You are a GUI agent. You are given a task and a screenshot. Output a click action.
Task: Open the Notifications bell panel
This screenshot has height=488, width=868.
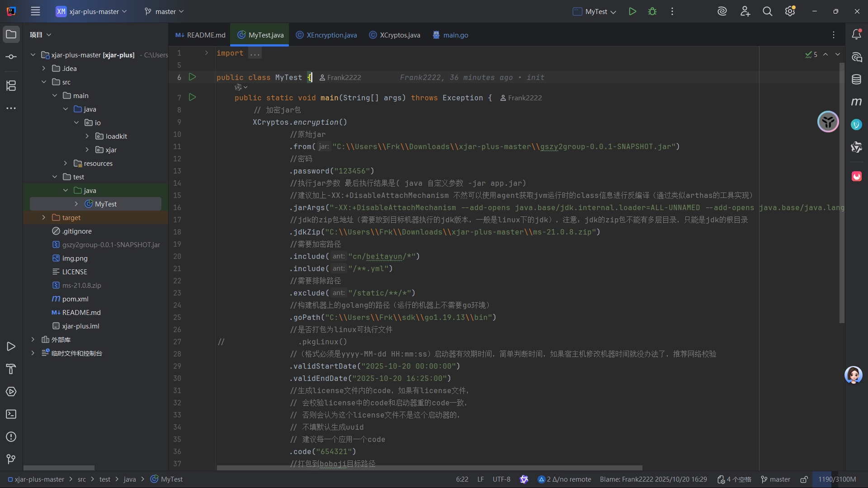tap(856, 34)
